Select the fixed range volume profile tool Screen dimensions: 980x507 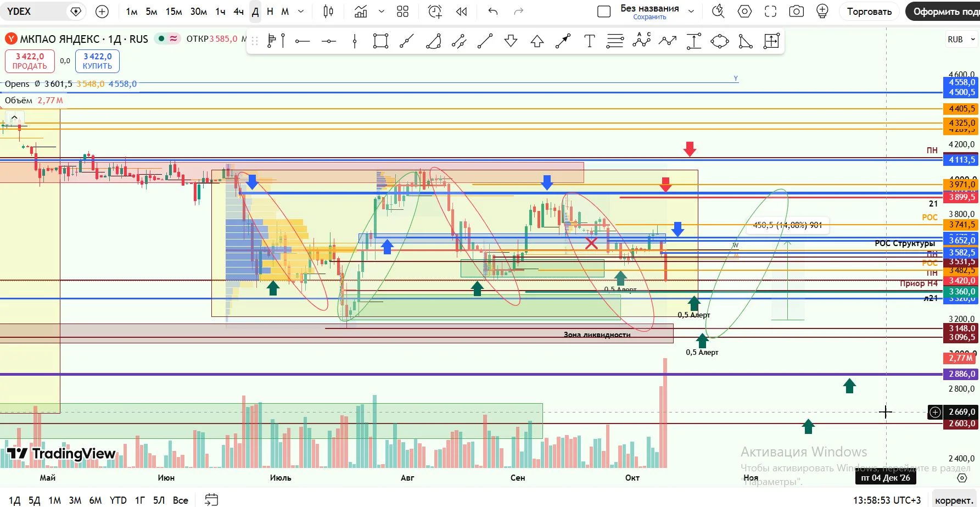coord(276,41)
